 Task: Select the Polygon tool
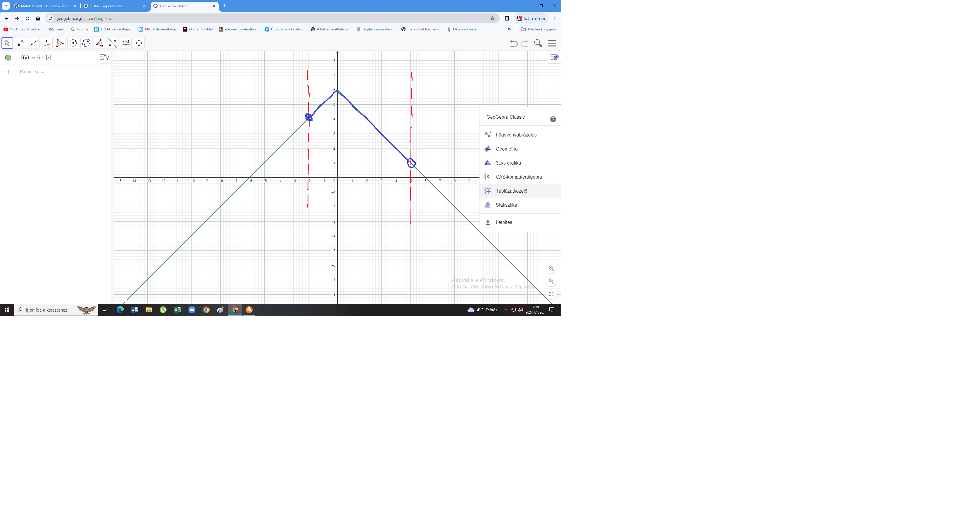[60, 43]
